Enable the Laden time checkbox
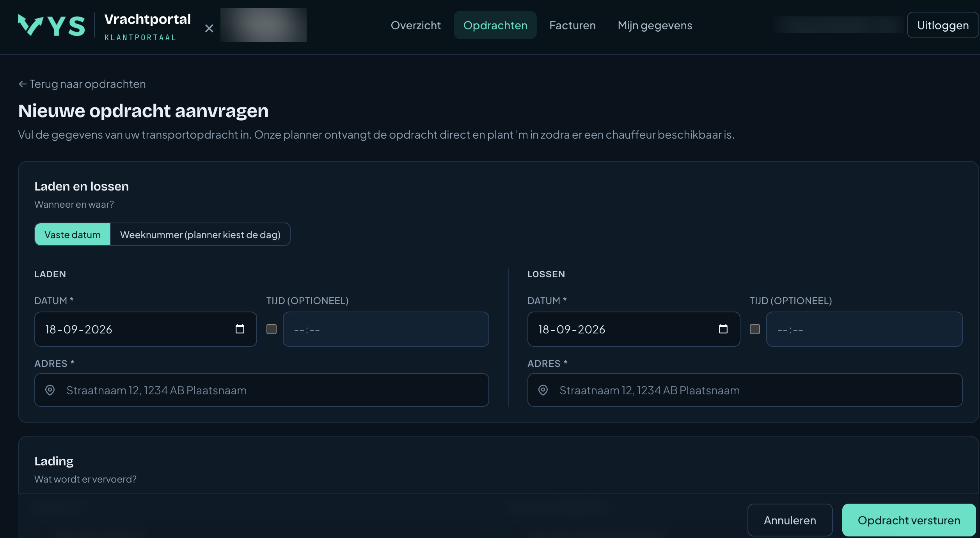 click(x=272, y=329)
